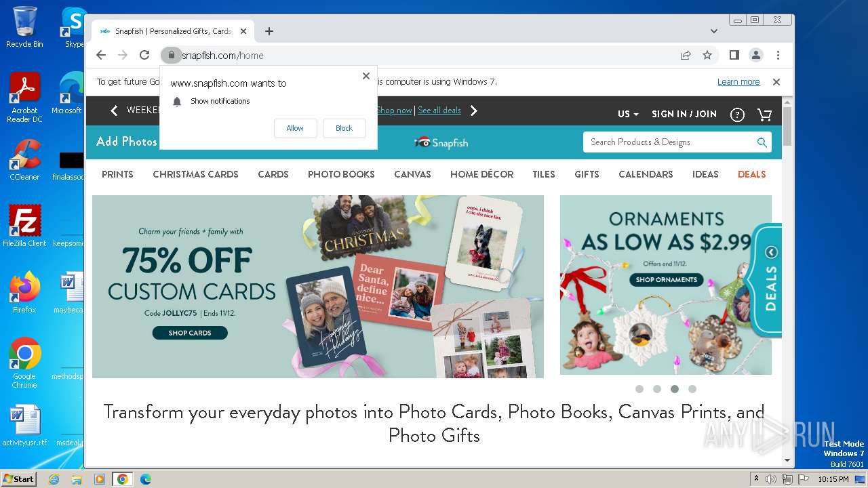
Task: Open the PHOTO BOOKS menu
Action: [x=341, y=174]
